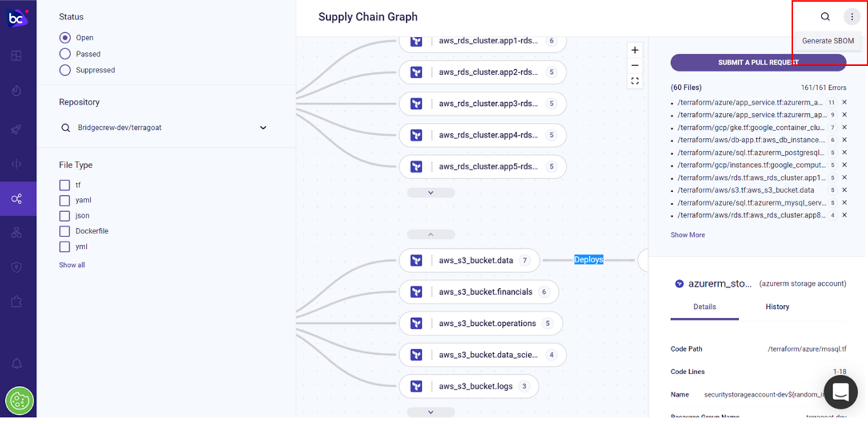
Task: Open the hierarchy nodes icon in sidebar
Action: pyautogui.click(x=17, y=233)
